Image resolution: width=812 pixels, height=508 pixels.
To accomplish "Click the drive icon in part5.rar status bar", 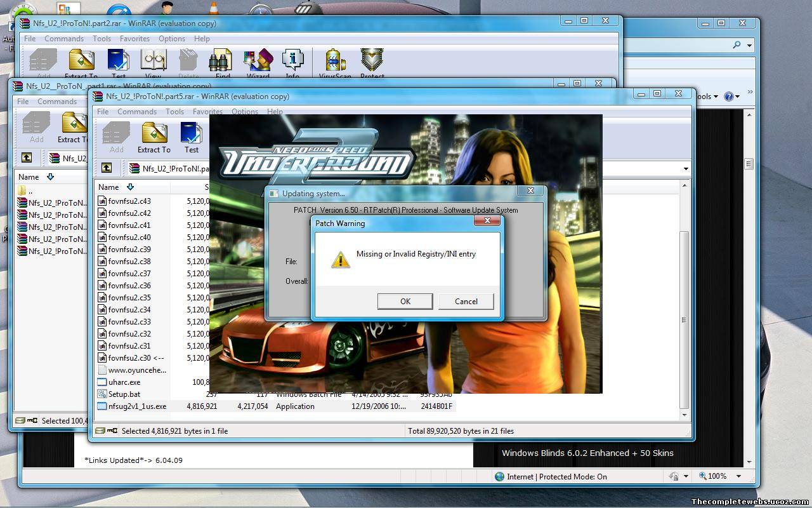I will pos(100,431).
